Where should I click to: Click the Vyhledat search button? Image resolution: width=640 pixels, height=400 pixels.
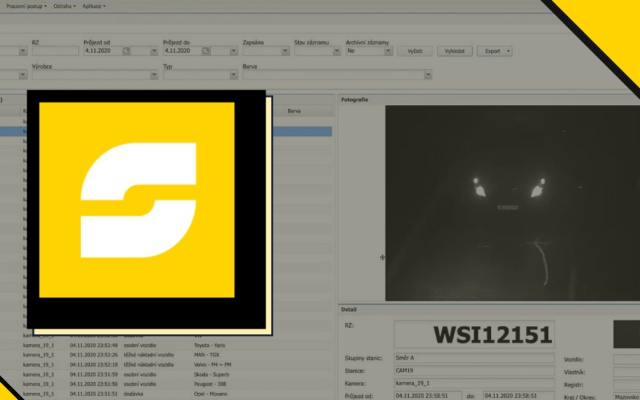tap(455, 51)
